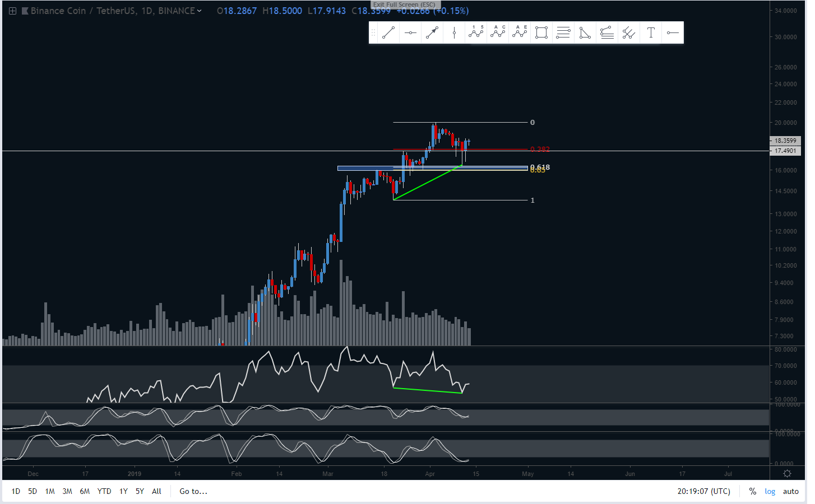815x504 pixels.
Task: Switch to the YTD time range
Action: pyautogui.click(x=104, y=491)
